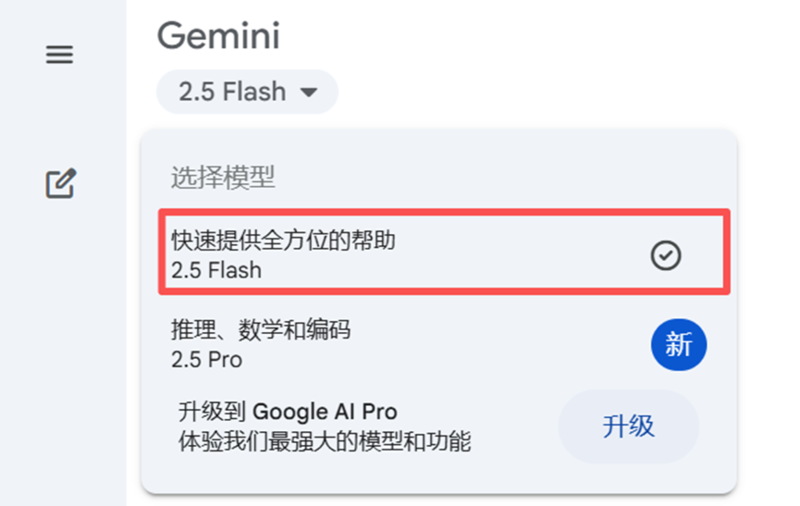Click the blue 新 badge icon
The width and height of the screenshot is (800, 506).
click(678, 346)
